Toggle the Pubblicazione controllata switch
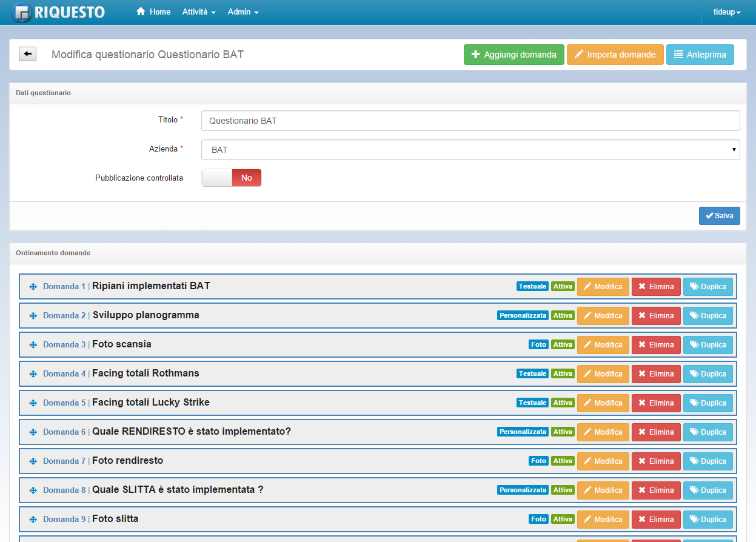 tap(232, 178)
